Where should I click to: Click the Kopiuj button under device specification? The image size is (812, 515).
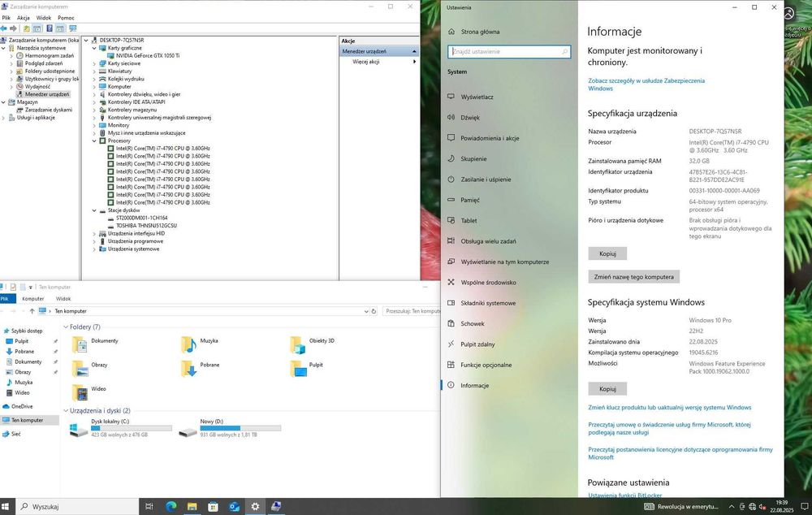click(607, 254)
